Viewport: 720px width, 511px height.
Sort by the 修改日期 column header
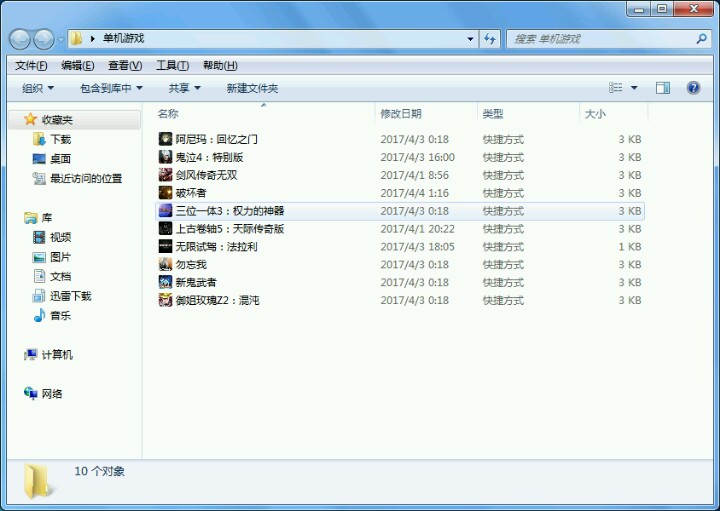click(401, 114)
